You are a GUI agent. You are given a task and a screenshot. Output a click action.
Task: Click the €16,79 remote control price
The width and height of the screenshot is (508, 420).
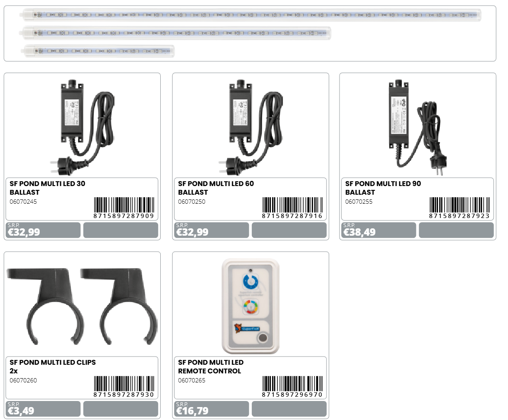(x=193, y=411)
